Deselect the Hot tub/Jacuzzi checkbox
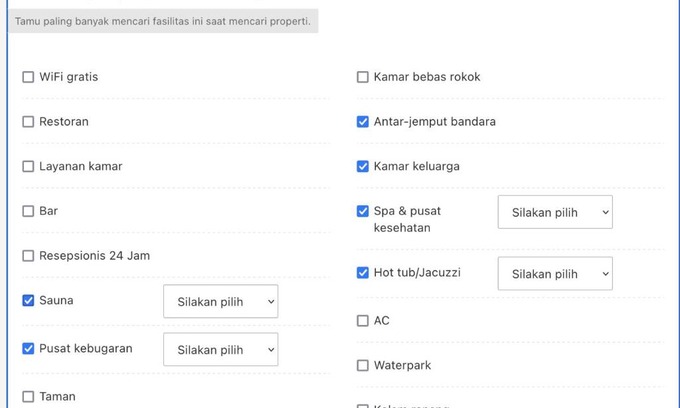The image size is (680, 408). 363,272
